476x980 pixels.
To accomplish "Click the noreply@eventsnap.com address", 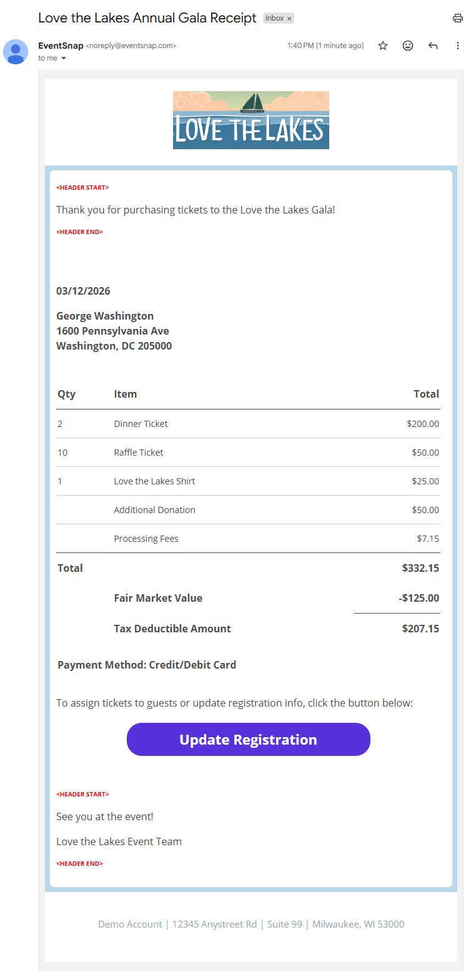I will [x=131, y=46].
